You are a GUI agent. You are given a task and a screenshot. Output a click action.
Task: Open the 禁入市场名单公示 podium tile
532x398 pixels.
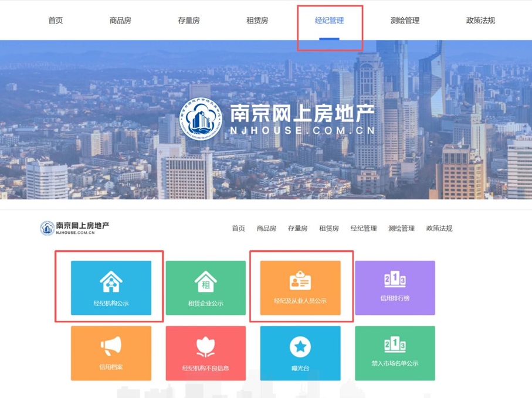[395, 353]
